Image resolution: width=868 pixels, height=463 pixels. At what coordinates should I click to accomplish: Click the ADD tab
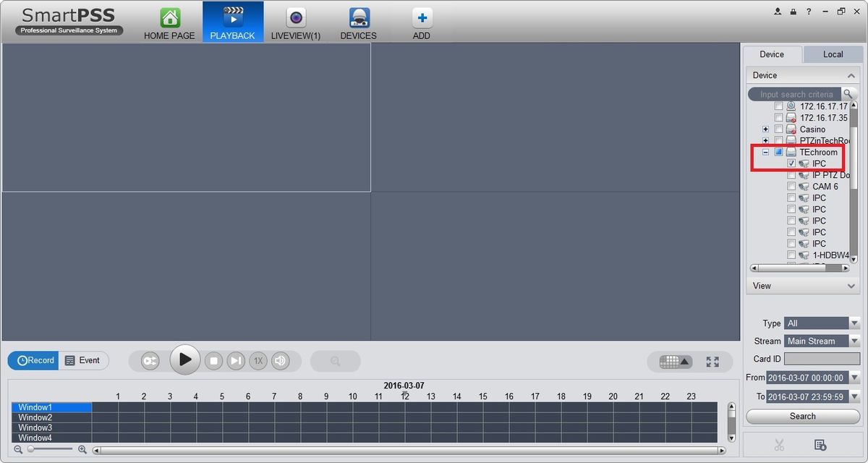point(422,22)
